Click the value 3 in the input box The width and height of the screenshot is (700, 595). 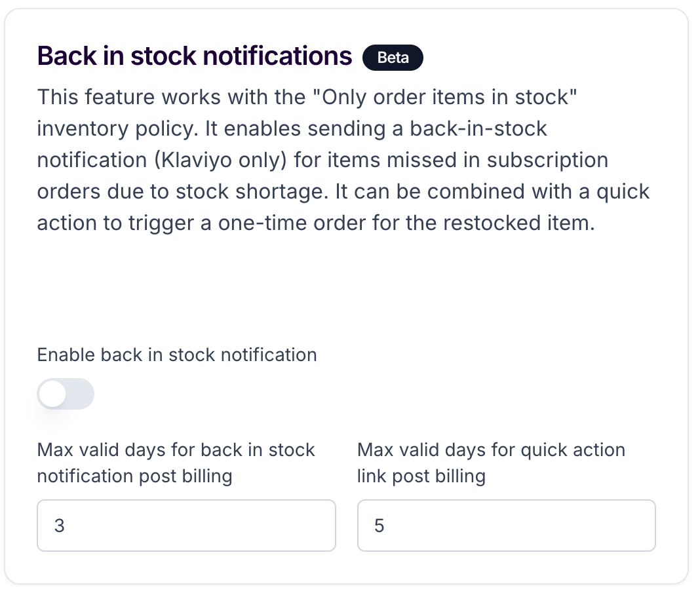click(x=60, y=526)
